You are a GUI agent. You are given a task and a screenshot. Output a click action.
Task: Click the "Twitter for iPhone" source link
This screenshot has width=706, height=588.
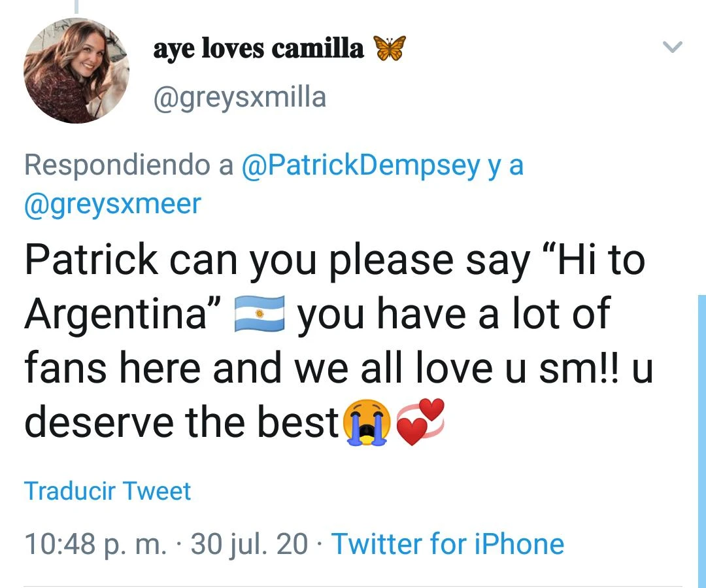coord(448,544)
